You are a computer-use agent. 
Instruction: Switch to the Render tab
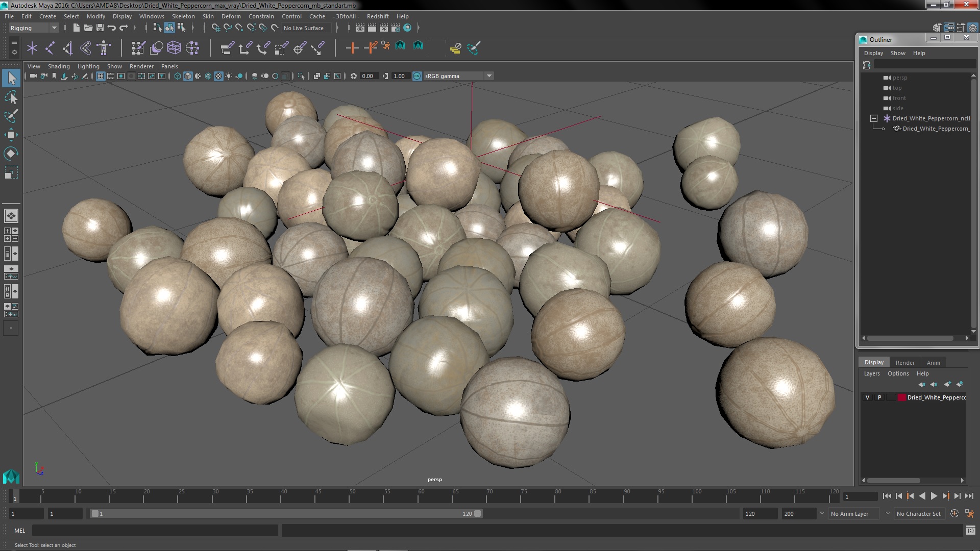pyautogui.click(x=904, y=362)
